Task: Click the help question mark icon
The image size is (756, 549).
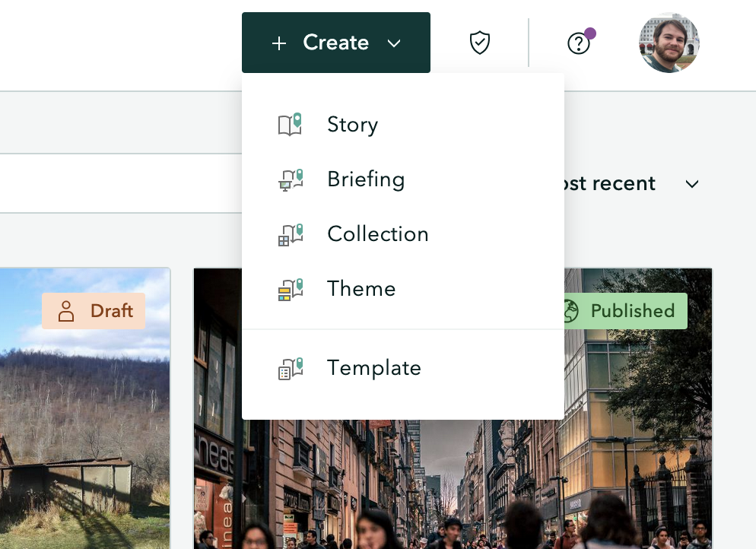Action: 579,43
